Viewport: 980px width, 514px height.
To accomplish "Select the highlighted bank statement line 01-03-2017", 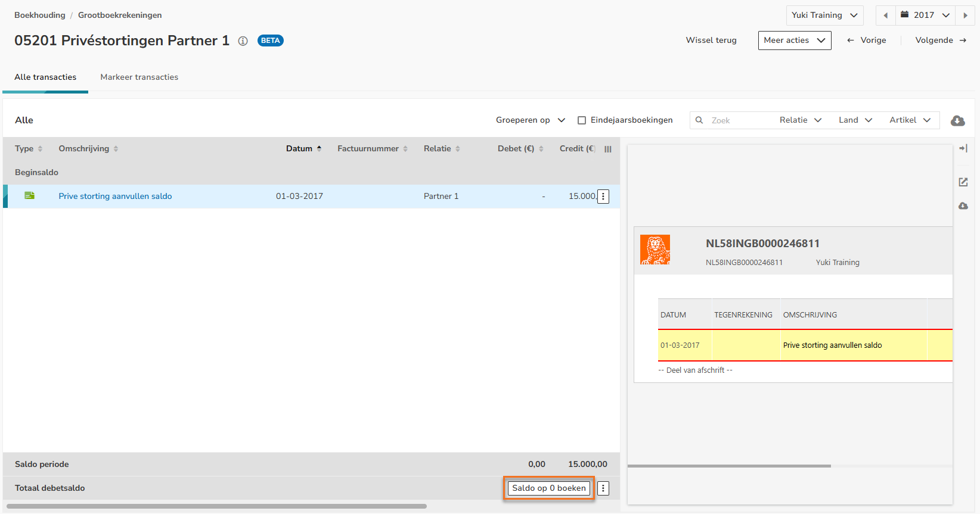I will tap(805, 345).
